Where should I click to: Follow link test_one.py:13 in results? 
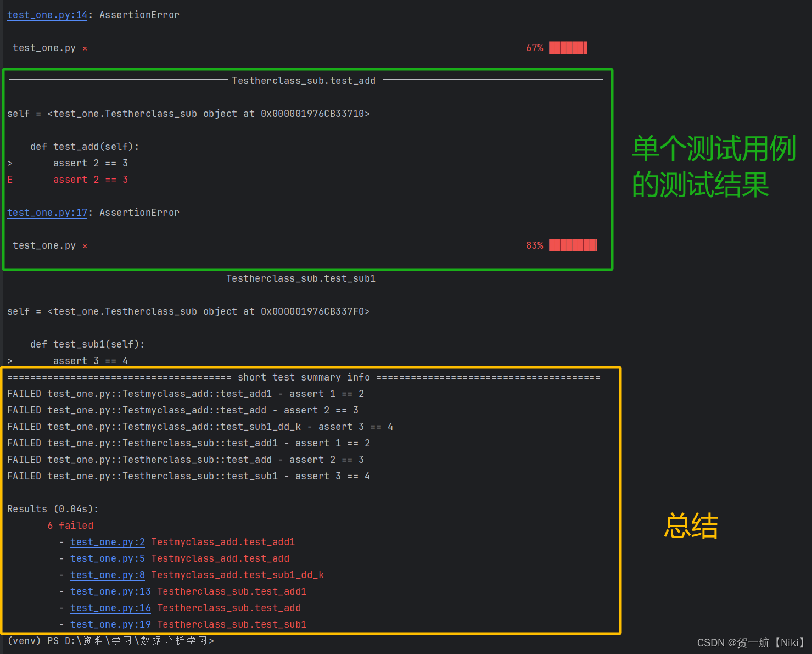[x=110, y=591]
